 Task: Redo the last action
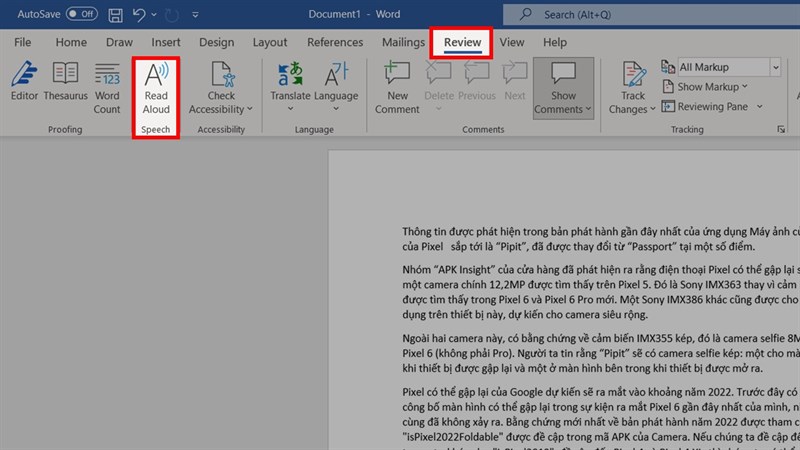(x=171, y=15)
